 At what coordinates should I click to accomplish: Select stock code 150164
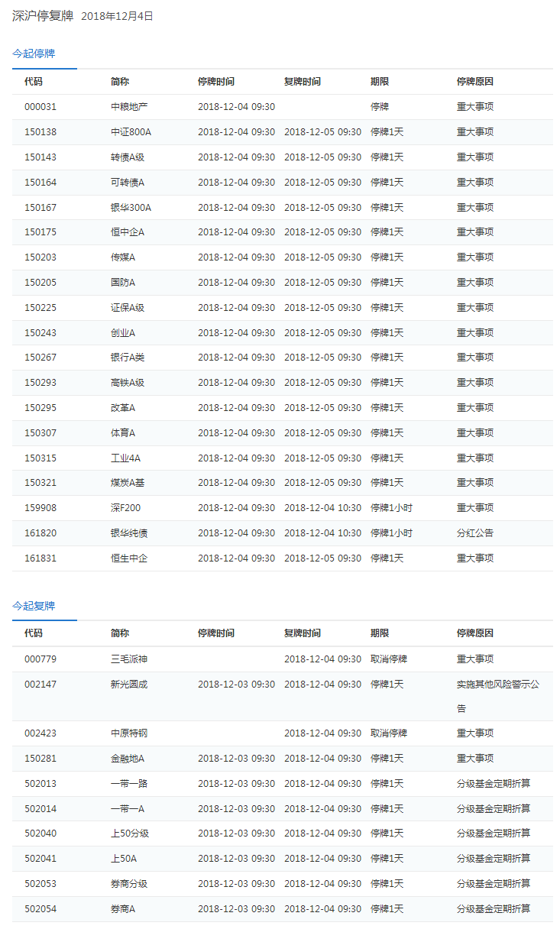pyautogui.click(x=40, y=183)
